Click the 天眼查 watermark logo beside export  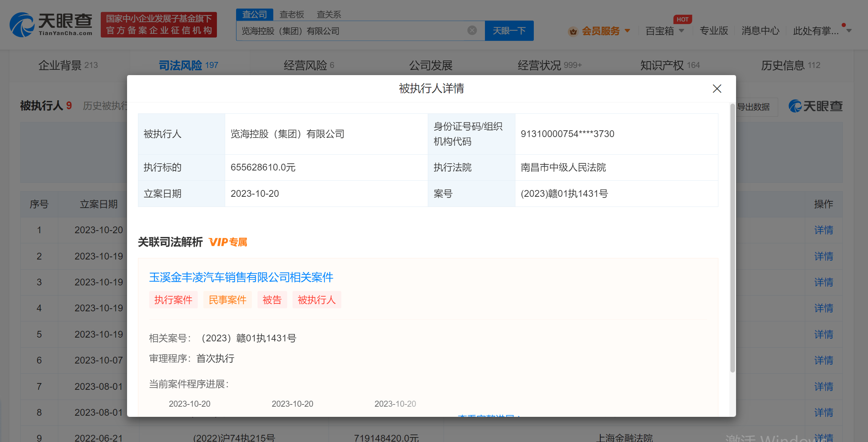(x=815, y=106)
